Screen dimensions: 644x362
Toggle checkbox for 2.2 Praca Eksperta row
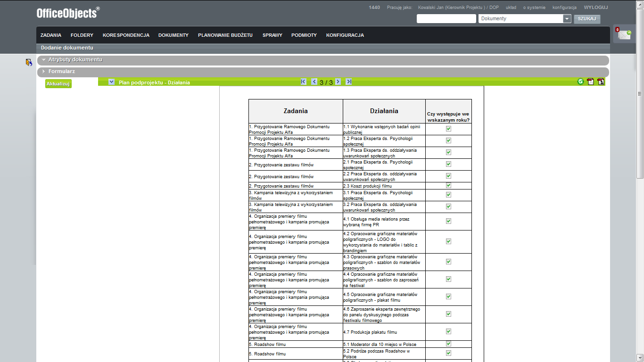tap(448, 176)
